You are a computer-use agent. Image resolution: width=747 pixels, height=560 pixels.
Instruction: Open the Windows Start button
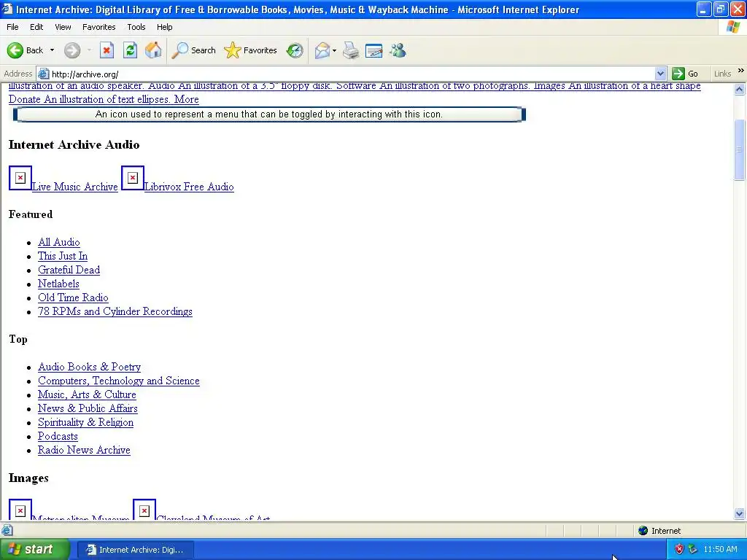click(x=35, y=550)
